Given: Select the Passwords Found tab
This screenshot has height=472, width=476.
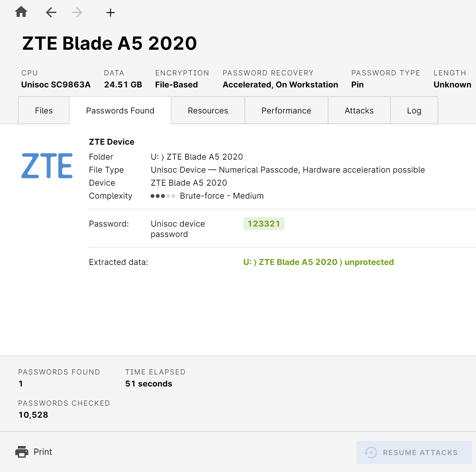Looking at the screenshot, I should tap(120, 111).
